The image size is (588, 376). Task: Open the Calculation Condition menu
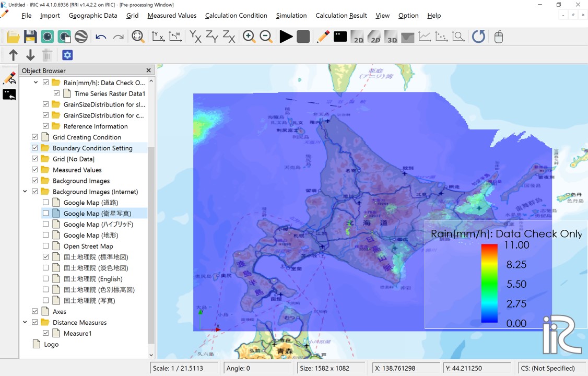point(236,16)
